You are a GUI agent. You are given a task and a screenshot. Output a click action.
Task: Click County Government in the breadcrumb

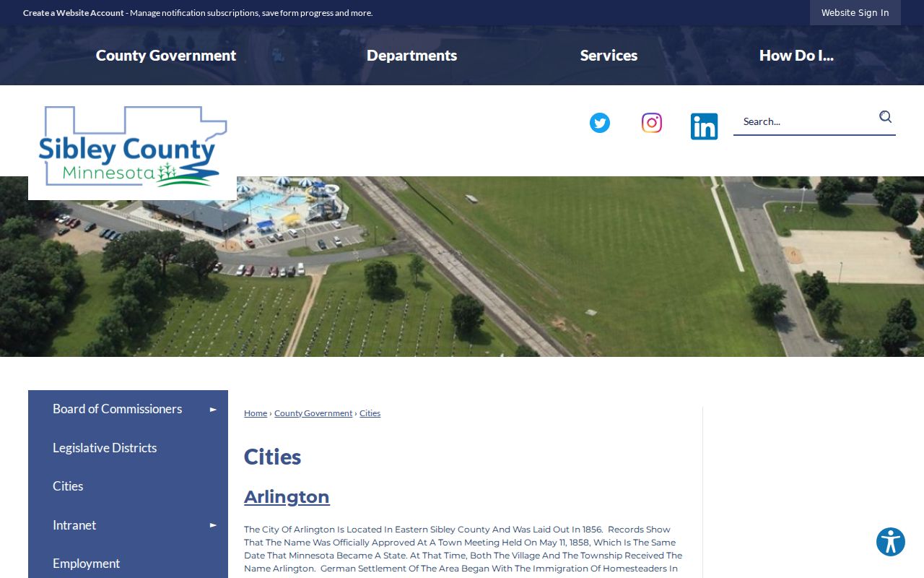(313, 413)
